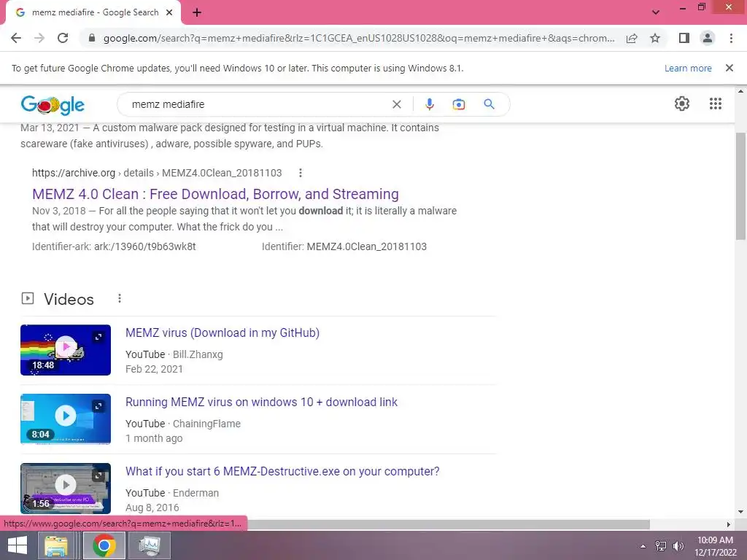Open Videos section more options
The width and height of the screenshot is (747, 560).
(119, 298)
